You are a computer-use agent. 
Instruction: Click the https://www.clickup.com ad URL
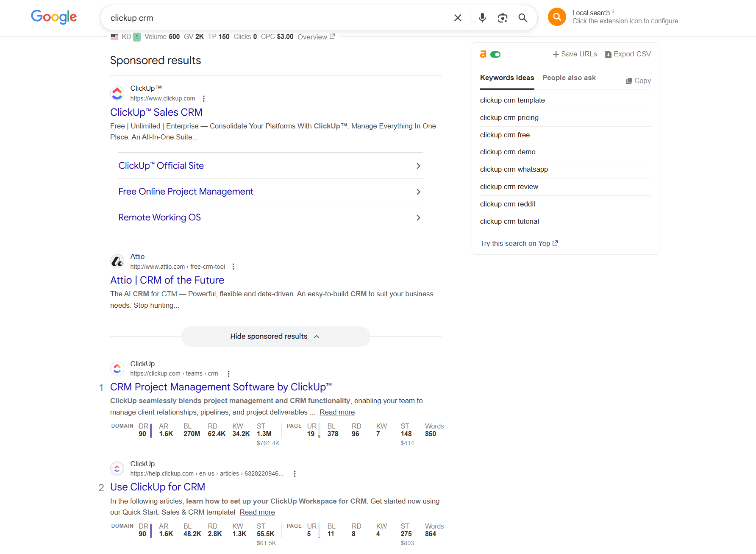tap(162, 98)
